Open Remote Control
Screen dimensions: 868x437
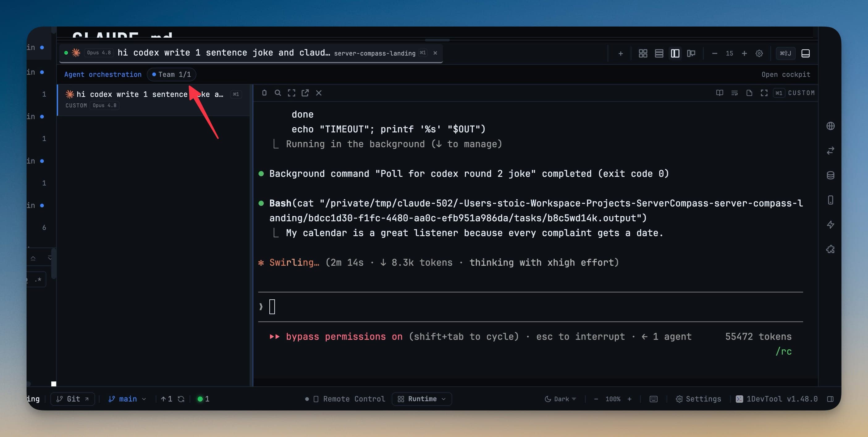pos(349,399)
